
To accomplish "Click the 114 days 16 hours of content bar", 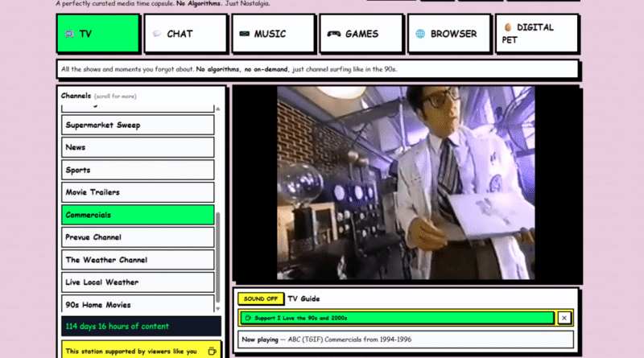I will coord(141,327).
